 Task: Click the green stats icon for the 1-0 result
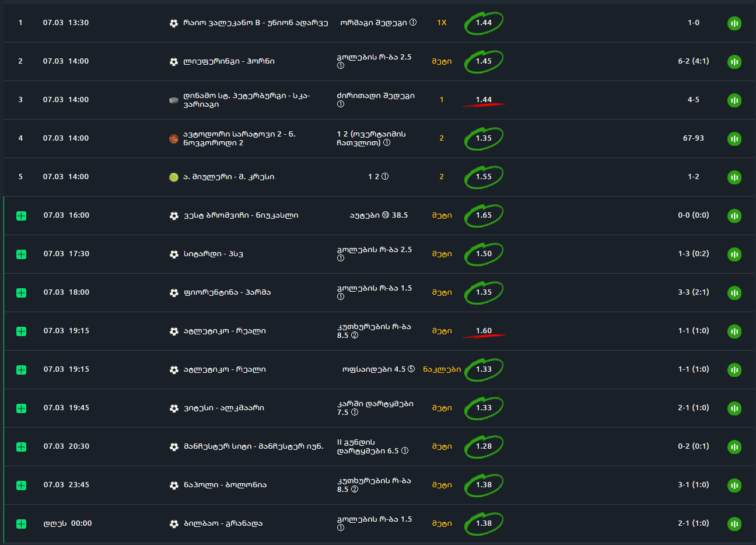click(x=734, y=23)
